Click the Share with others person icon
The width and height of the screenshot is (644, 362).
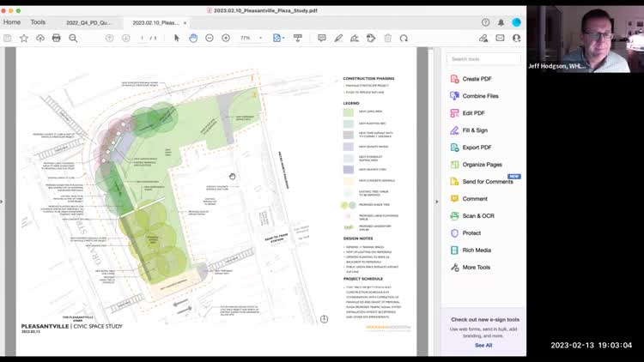tap(516, 38)
